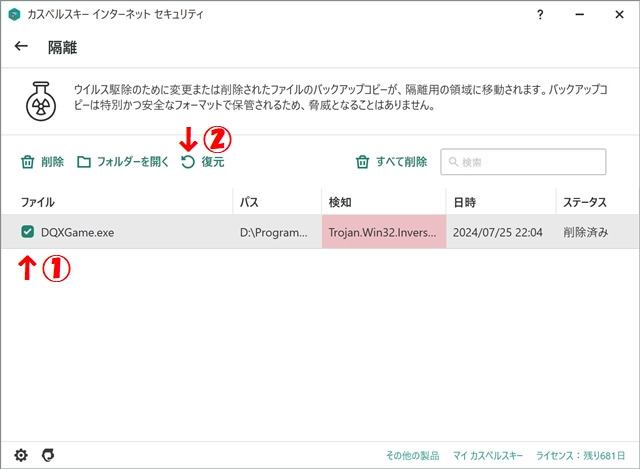Image resolution: width=640 pixels, height=469 pixels.
Task: Uncheck the DQXGame.exe checkbox
Action: point(28,233)
